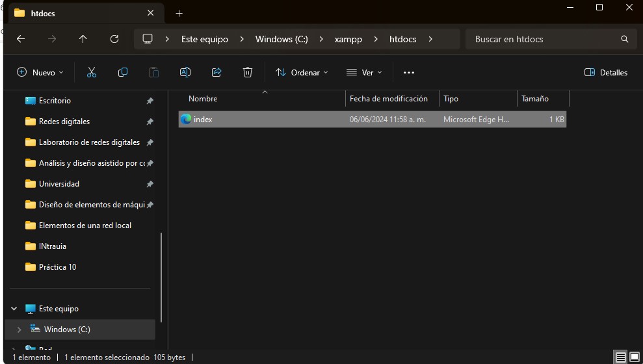Click the navigation pane scrollbar
This screenshot has height=364, width=643.
coord(161,277)
